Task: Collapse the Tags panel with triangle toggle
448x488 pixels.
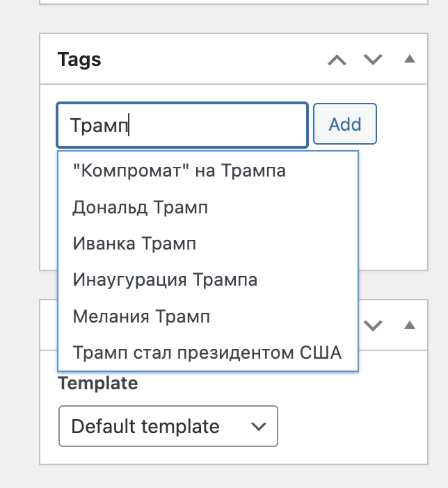Action: pyautogui.click(x=409, y=59)
